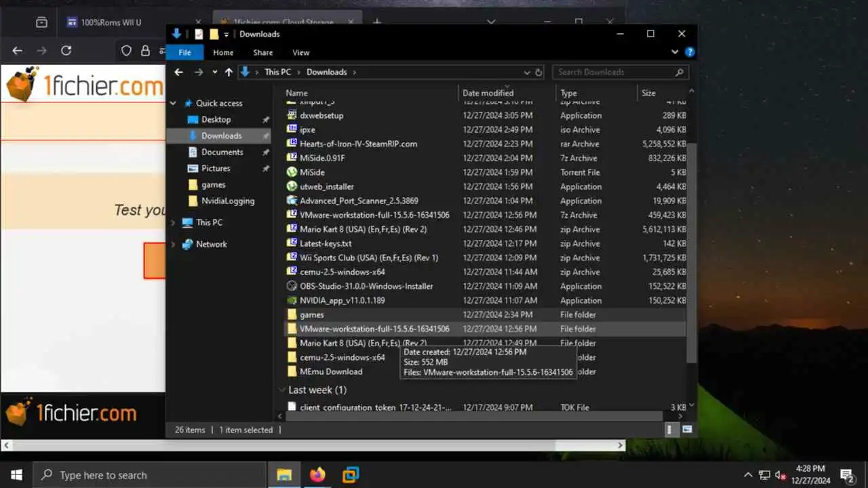Select NVIDIA_app_v11.0.1.189 icon
Screen dimensions: 868x488
click(x=292, y=300)
